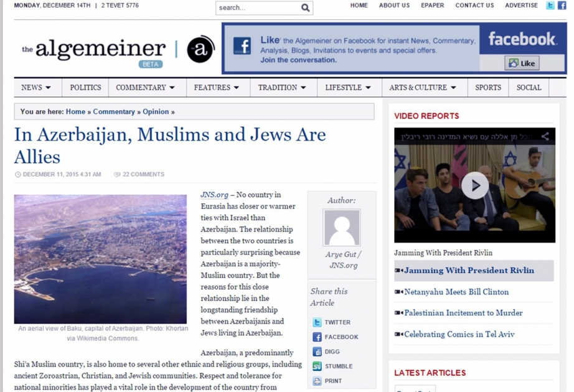Print the article using Print icon
Screen dimensions: 574x392
pyautogui.click(x=317, y=381)
